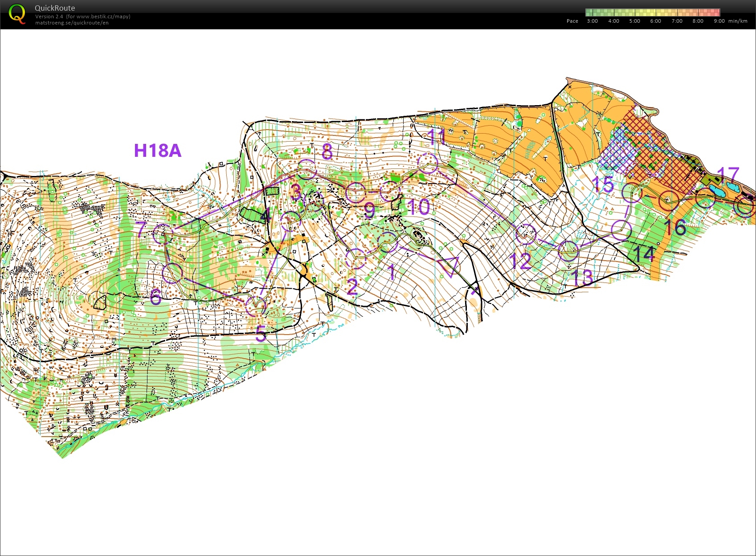Click the red crosshatched out-of-bounds area
Screen dimensions: 756x556
tap(664, 165)
